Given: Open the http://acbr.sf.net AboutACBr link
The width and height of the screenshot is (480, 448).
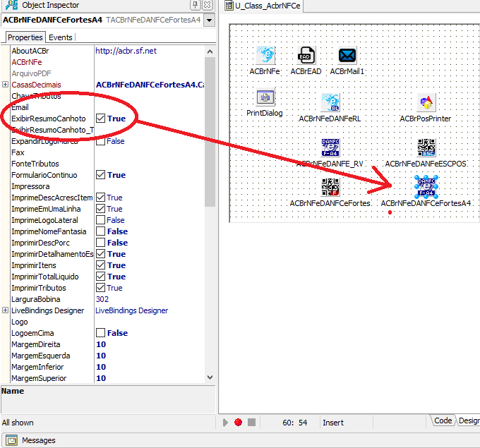Looking at the screenshot, I should pyautogui.click(x=126, y=51).
